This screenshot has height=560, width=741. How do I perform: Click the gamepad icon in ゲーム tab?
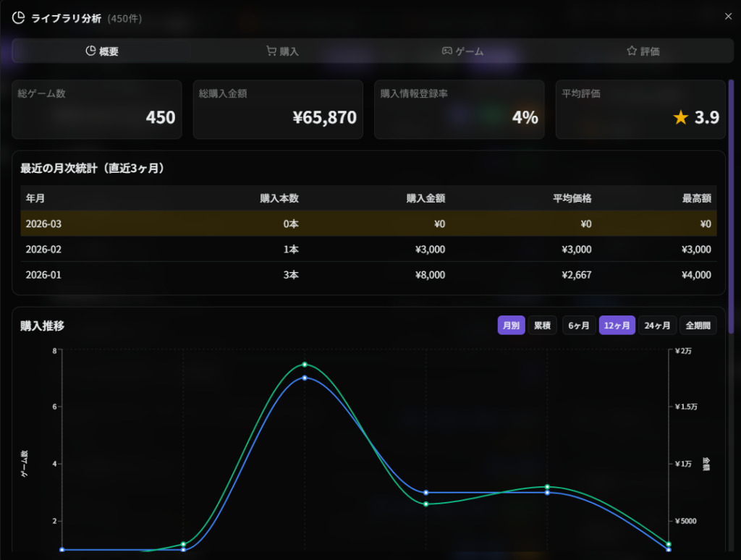coord(447,51)
